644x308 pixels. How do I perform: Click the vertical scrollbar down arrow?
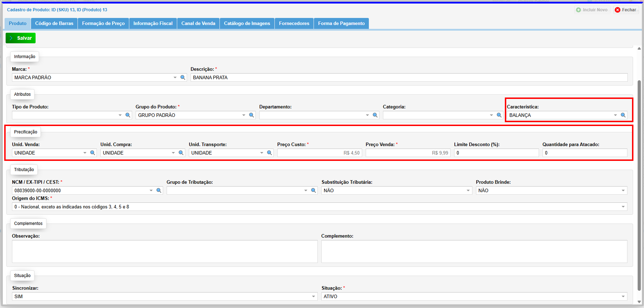[639, 302]
